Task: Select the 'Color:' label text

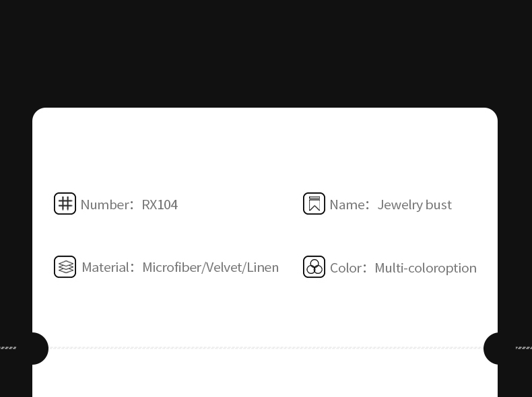Action: coord(347,268)
